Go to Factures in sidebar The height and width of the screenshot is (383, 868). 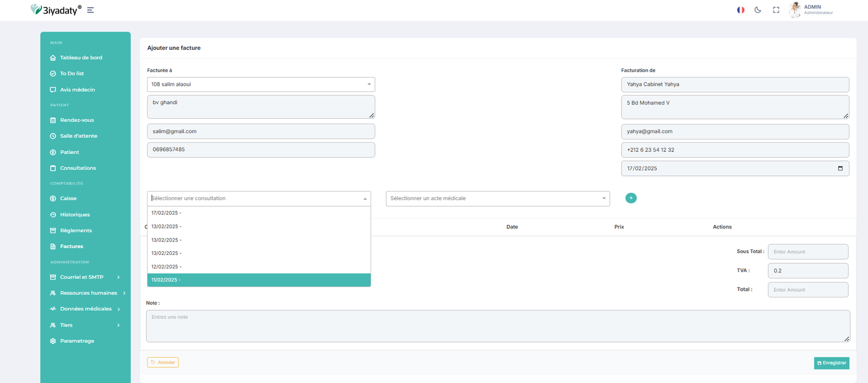72,246
